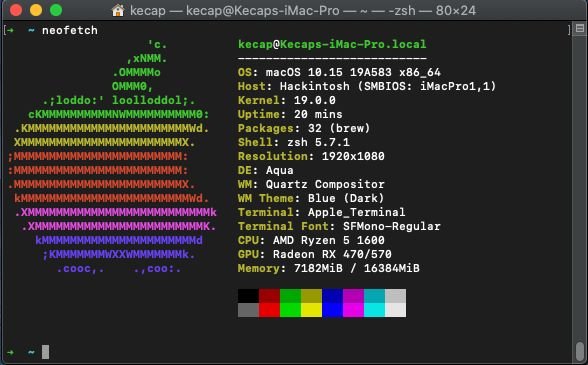The height and width of the screenshot is (365, 588).
Task: Click the black color block in palette
Action: [x=248, y=296]
